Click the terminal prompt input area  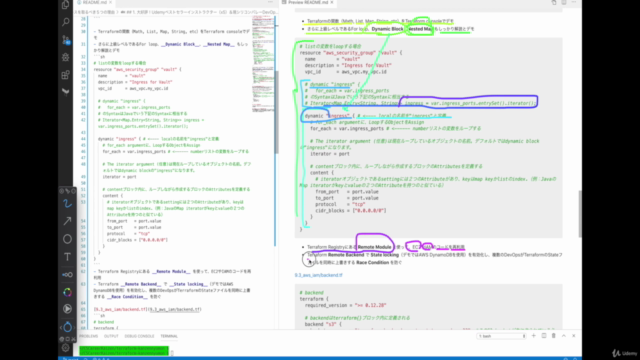(172, 353)
